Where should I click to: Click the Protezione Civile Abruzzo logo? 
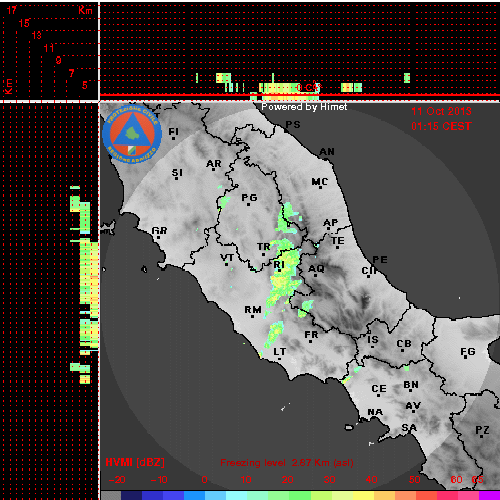click(x=132, y=134)
